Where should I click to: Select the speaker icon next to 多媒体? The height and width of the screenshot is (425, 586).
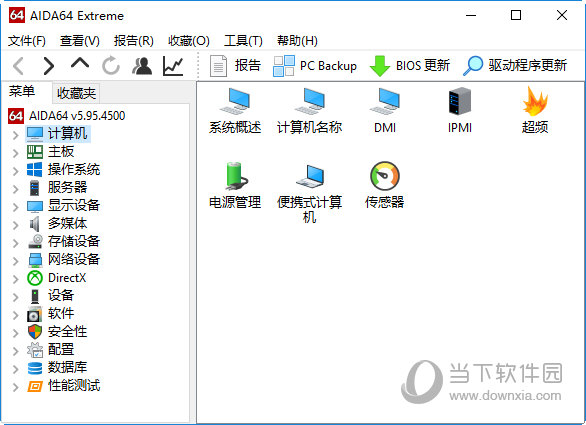pyautogui.click(x=34, y=224)
